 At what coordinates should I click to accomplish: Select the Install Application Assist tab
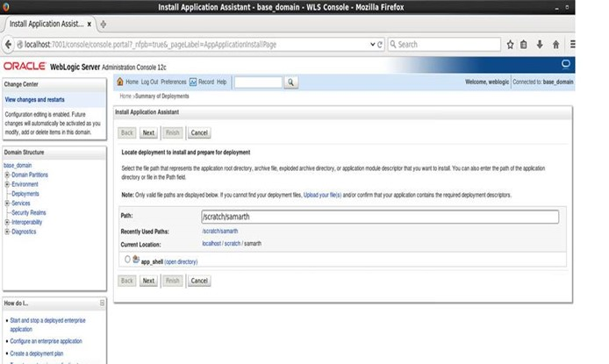(47, 24)
